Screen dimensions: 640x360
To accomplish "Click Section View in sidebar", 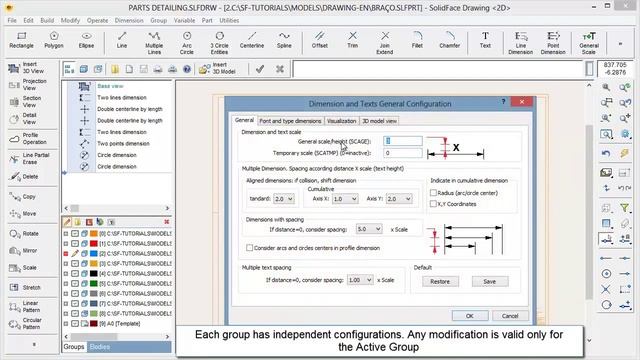I will [25, 102].
